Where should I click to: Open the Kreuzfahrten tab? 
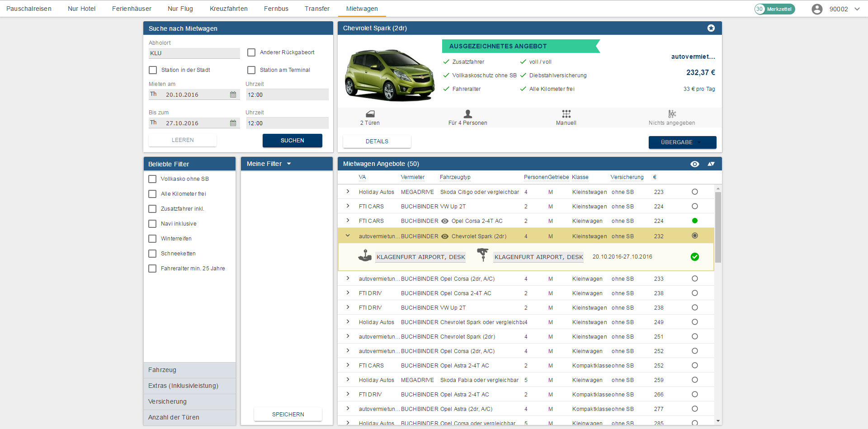[228, 9]
